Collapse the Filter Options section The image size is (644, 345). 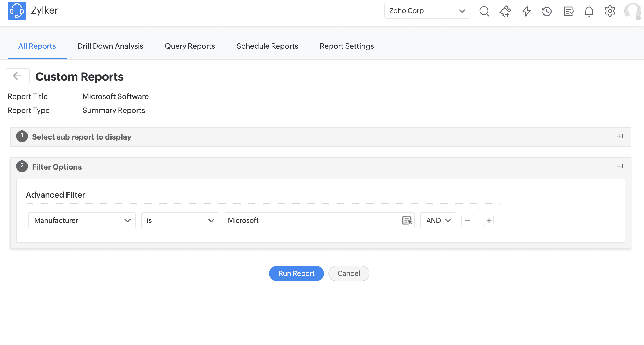619,166
